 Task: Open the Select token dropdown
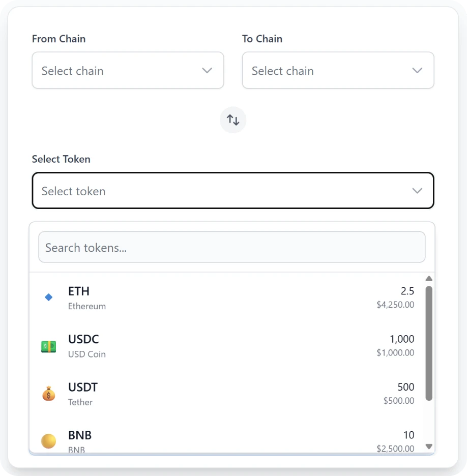(x=232, y=191)
